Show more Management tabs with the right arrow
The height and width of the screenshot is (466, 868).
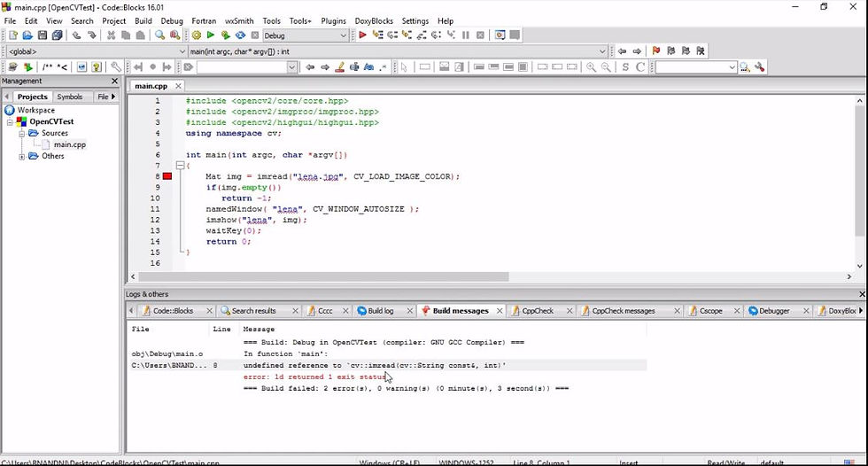pos(113,97)
